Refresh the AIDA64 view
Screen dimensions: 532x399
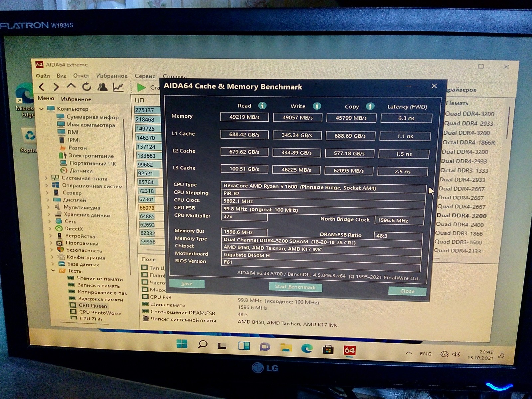tap(87, 87)
